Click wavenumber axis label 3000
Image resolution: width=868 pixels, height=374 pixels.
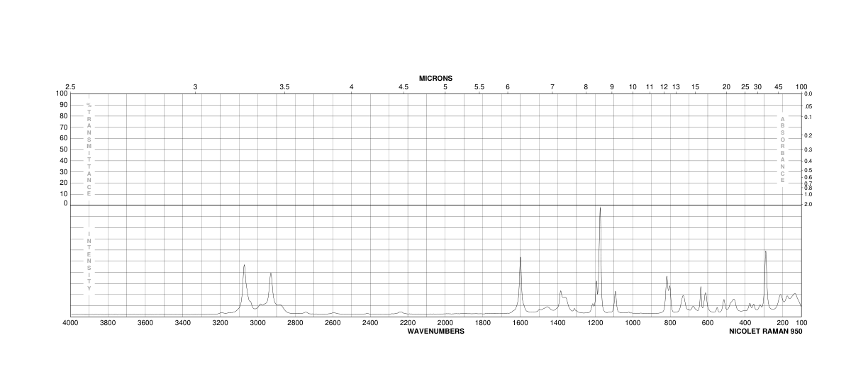(x=257, y=323)
